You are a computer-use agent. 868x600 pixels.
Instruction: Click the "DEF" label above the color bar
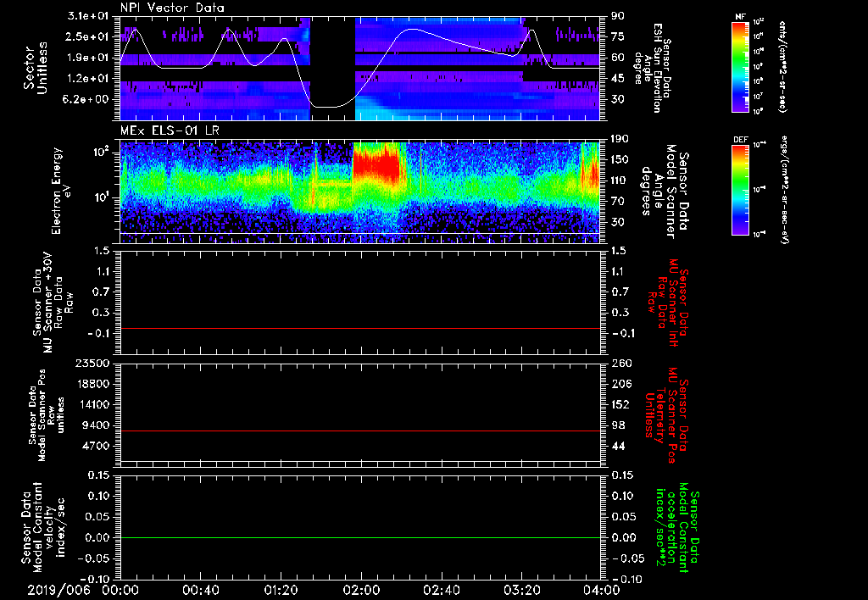[x=740, y=140]
